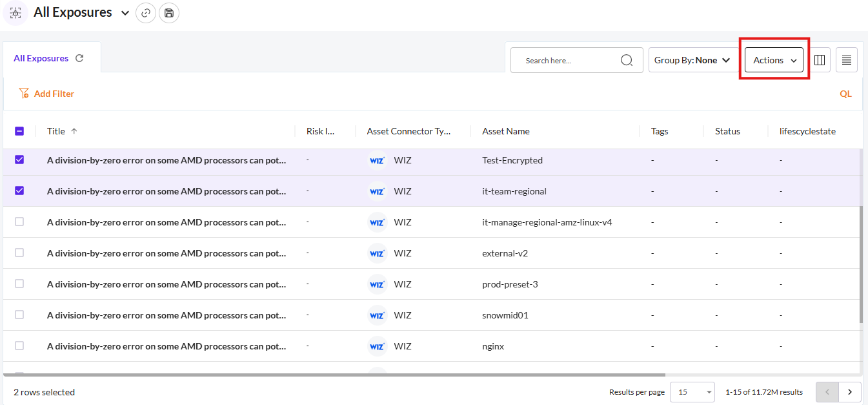This screenshot has width=868, height=405.
Task: Click WIZ logo in prod-preset-3 row
Action: 377,284
